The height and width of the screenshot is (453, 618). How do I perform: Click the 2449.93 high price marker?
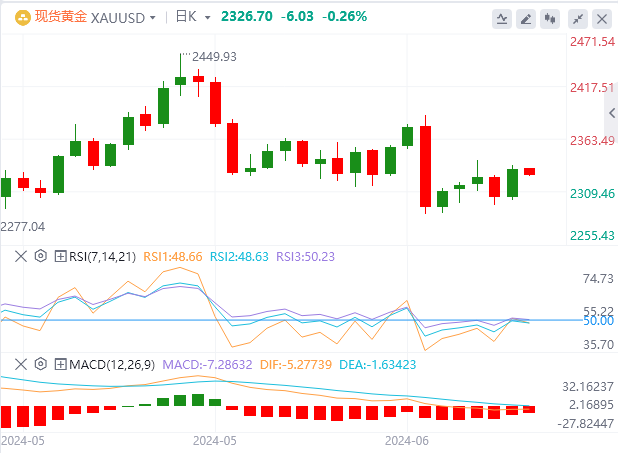click(213, 56)
